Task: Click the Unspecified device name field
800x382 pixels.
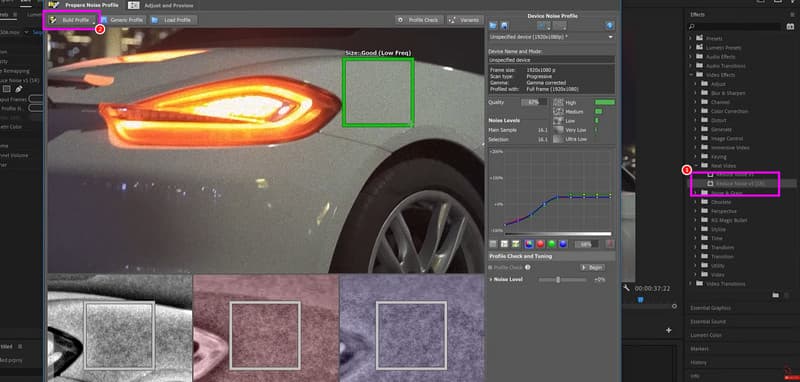Action: point(551,60)
